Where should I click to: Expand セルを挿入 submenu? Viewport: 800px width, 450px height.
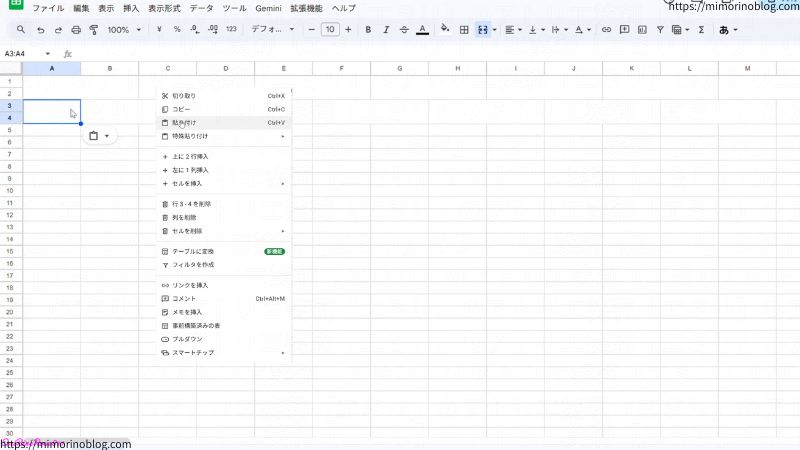coord(223,184)
